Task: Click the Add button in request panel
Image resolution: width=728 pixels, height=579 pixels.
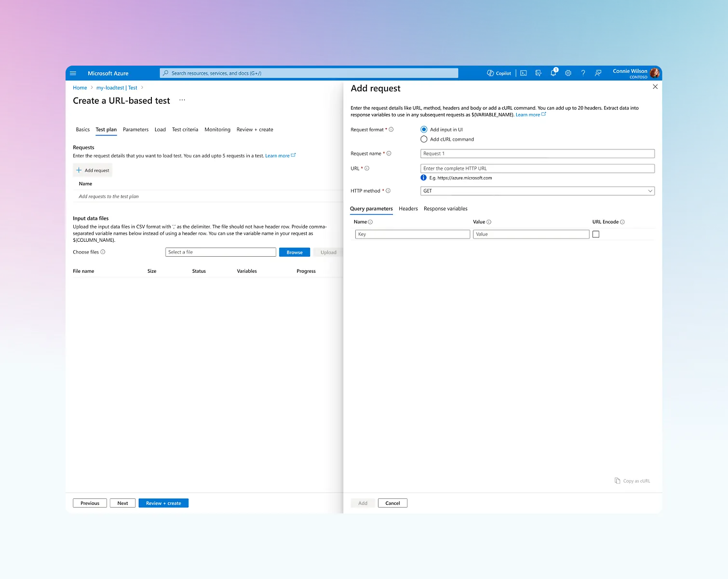Action: coord(363,503)
